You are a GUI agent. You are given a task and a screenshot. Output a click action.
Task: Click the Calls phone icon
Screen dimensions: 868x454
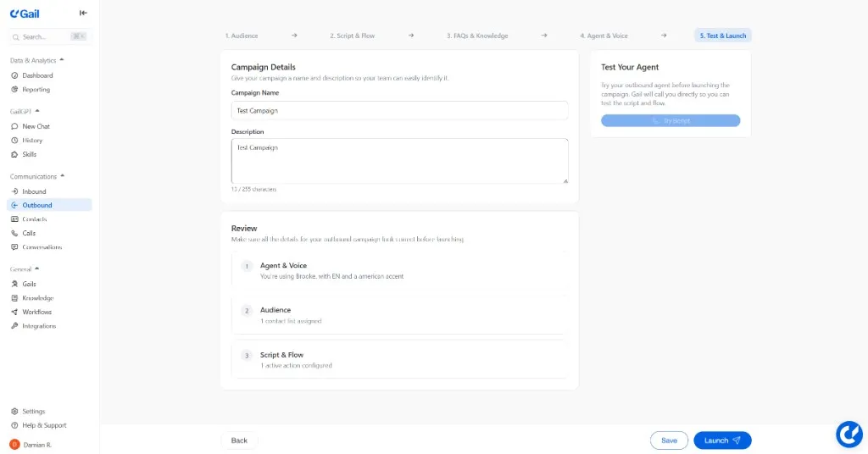[14, 234]
